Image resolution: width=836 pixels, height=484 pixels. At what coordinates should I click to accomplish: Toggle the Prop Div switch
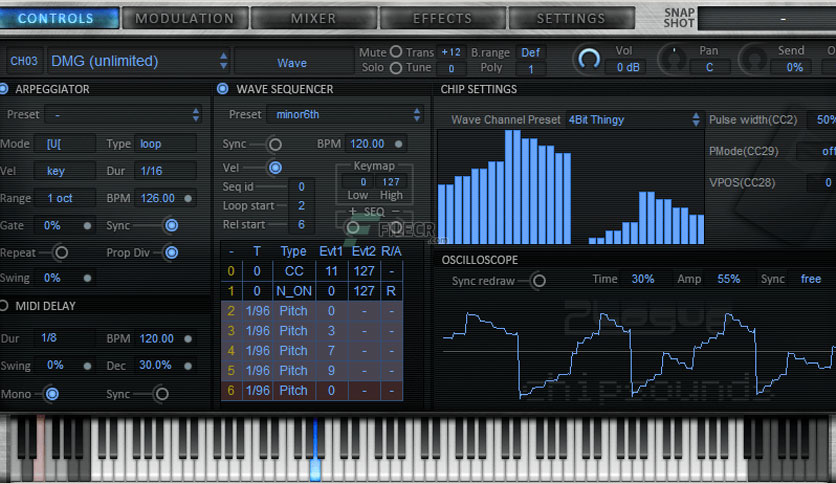(x=171, y=253)
